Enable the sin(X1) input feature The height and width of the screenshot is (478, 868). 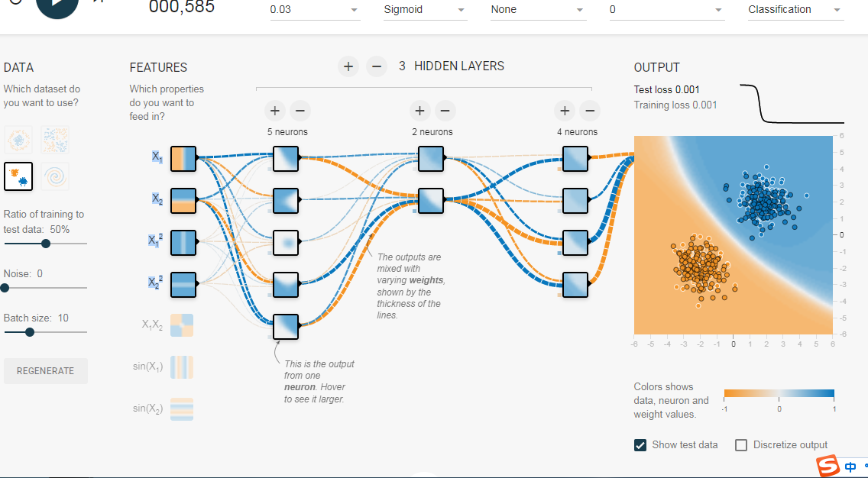182,367
